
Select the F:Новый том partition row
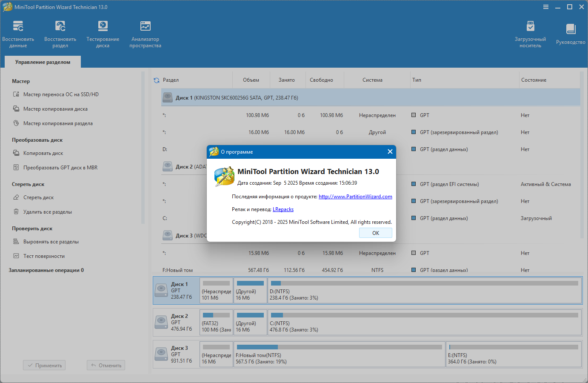(x=371, y=270)
